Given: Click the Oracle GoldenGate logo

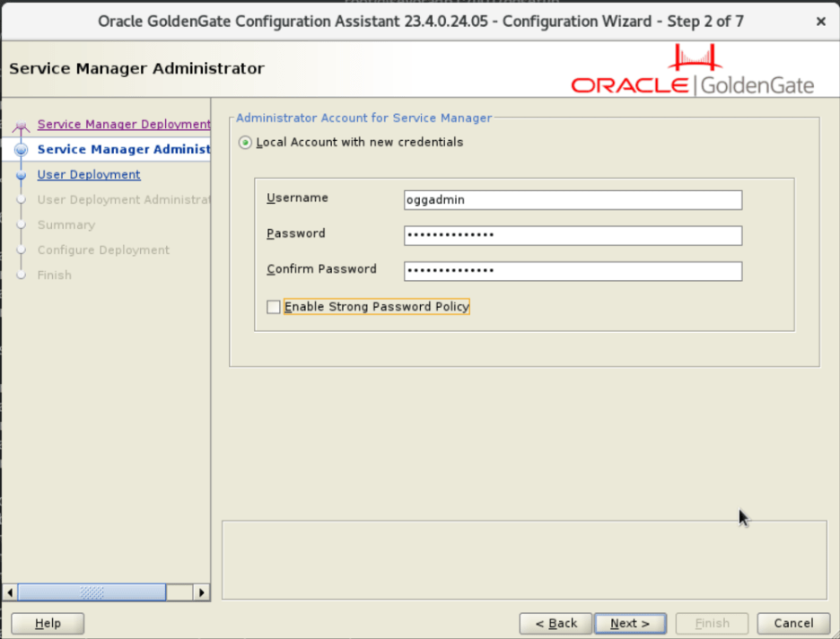Looking at the screenshot, I should click(692, 70).
